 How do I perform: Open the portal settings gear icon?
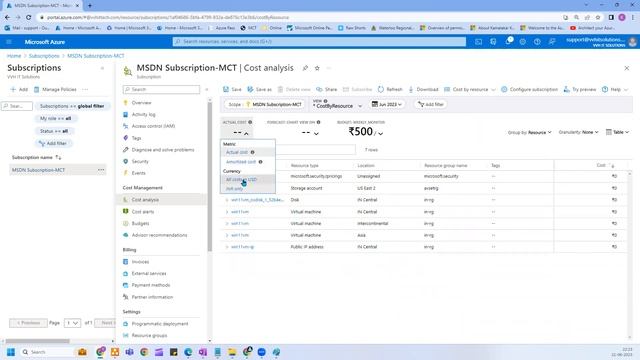pyautogui.click(x=522, y=42)
